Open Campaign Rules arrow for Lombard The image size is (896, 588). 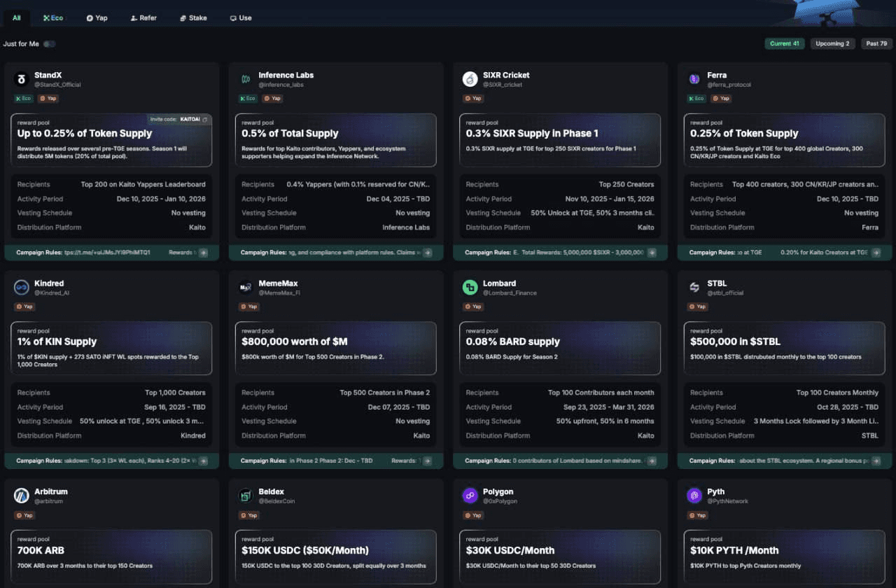pyautogui.click(x=651, y=461)
